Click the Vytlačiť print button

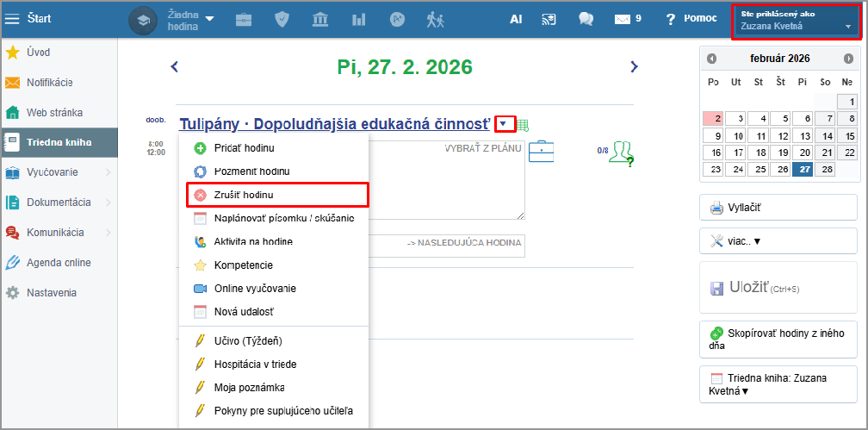[x=778, y=209]
